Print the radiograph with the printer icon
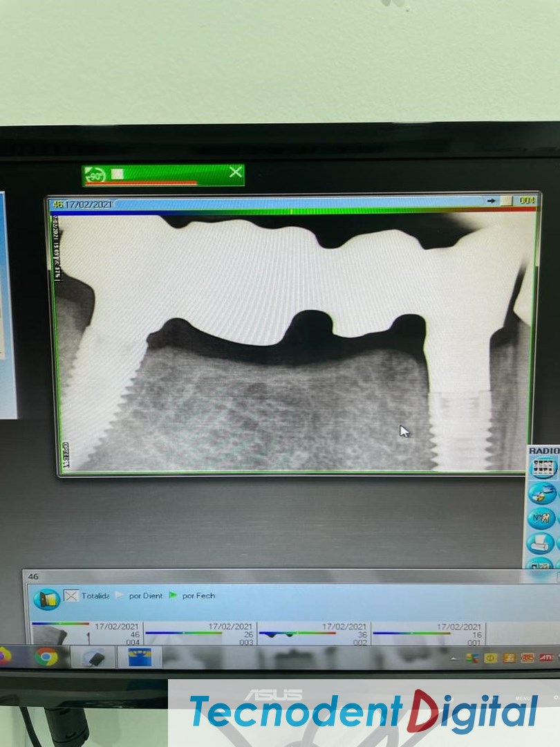Screen dimensions: 560x747 tap(542, 543)
